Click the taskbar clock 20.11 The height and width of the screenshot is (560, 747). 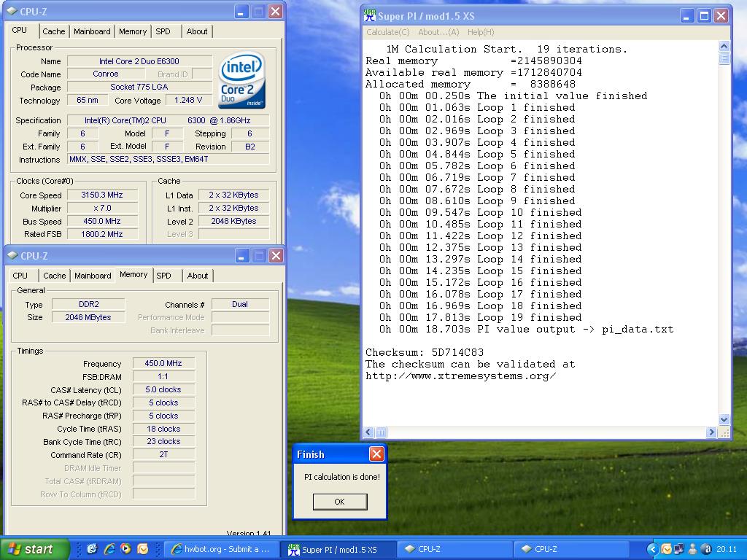[x=726, y=549]
